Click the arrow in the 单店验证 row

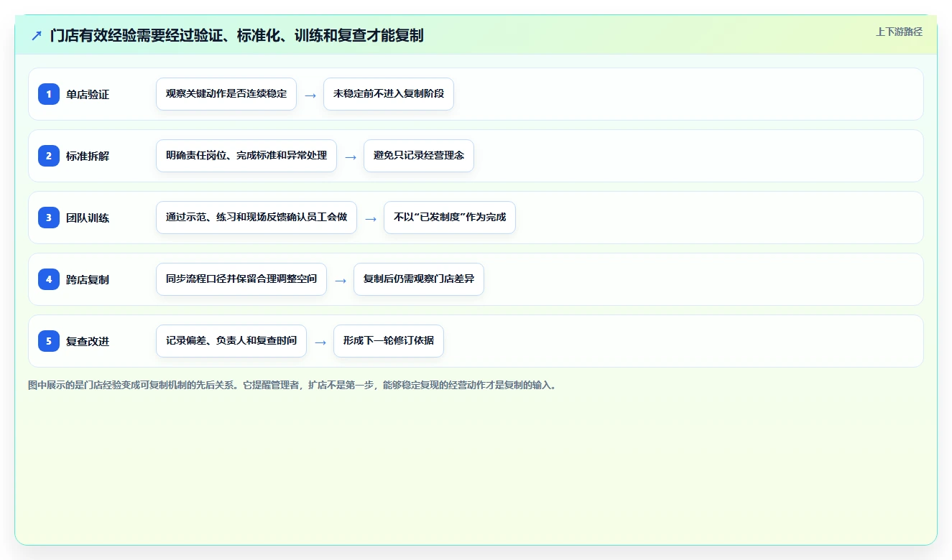click(x=310, y=95)
